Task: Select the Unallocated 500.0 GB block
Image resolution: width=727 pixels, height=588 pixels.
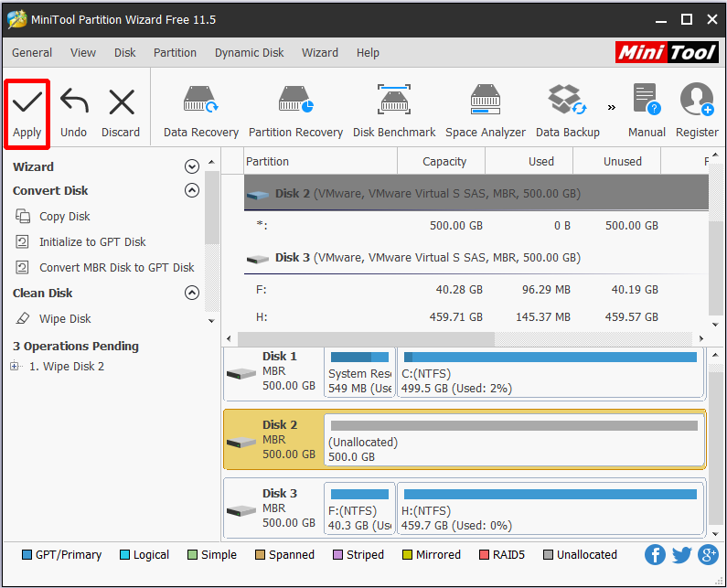Action: (x=514, y=441)
